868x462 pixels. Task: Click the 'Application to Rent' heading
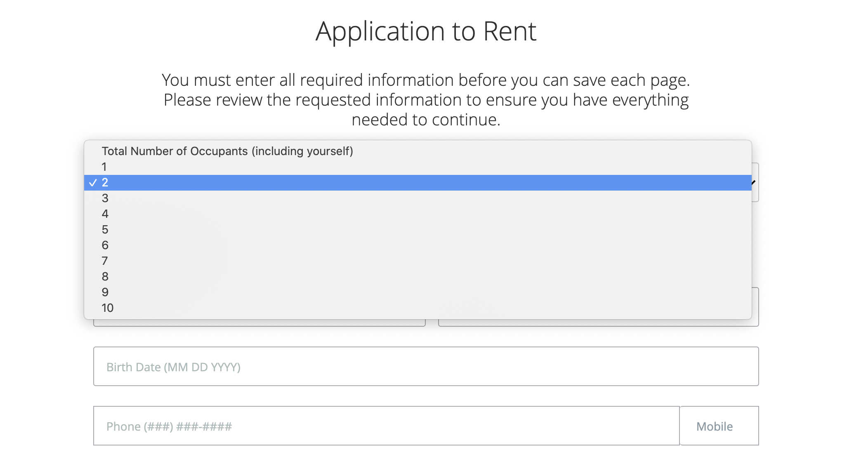426,31
